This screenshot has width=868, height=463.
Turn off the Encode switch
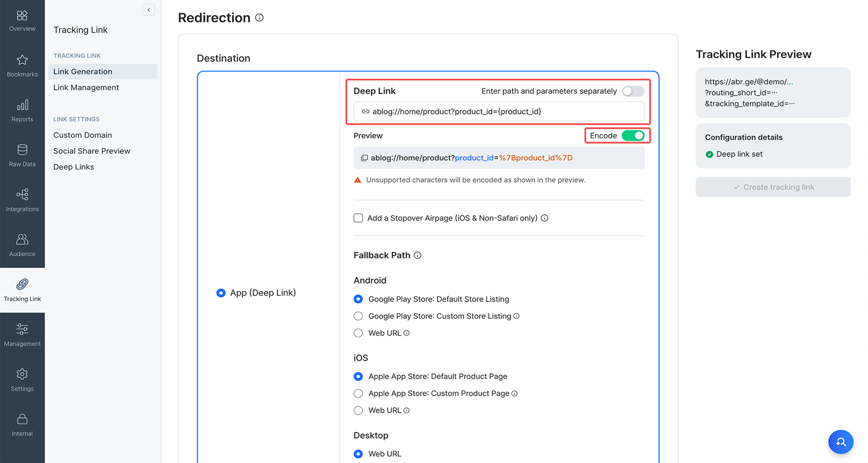pyautogui.click(x=632, y=135)
